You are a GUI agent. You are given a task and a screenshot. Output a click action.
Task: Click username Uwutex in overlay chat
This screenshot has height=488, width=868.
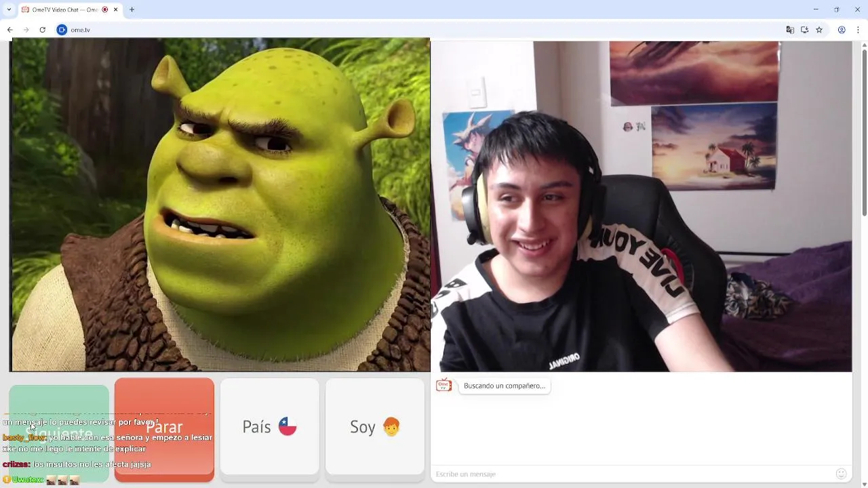pos(28,480)
